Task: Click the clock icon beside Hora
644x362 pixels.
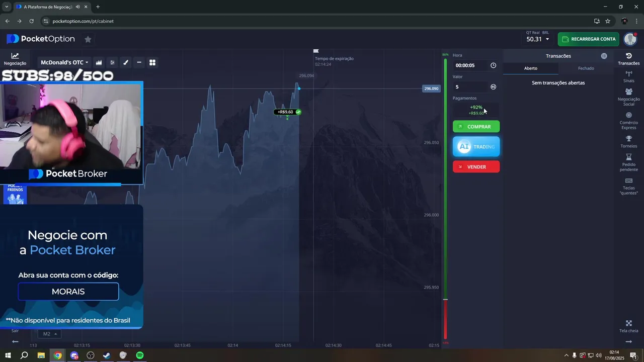Action: [x=493, y=65]
